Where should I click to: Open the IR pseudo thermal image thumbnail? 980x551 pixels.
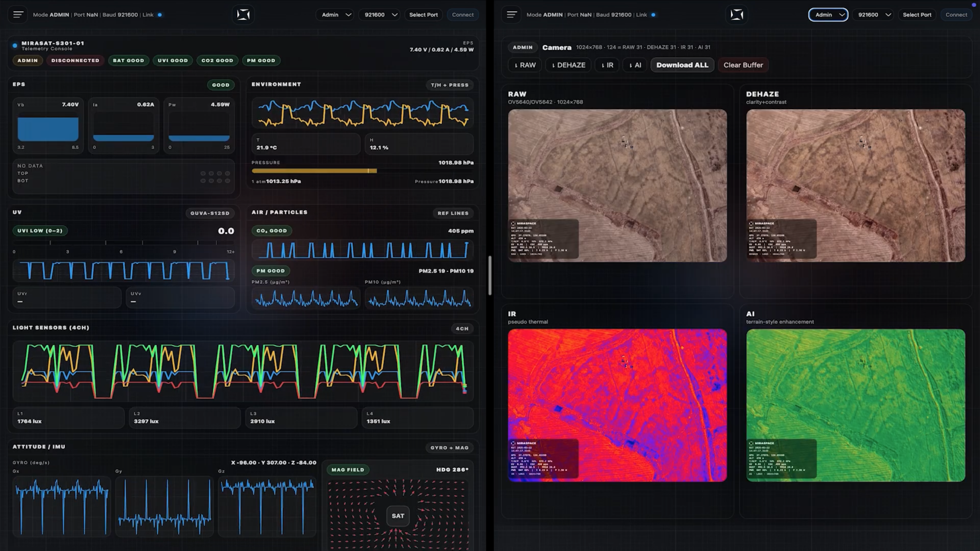pyautogui.click(x=617, y=405)
